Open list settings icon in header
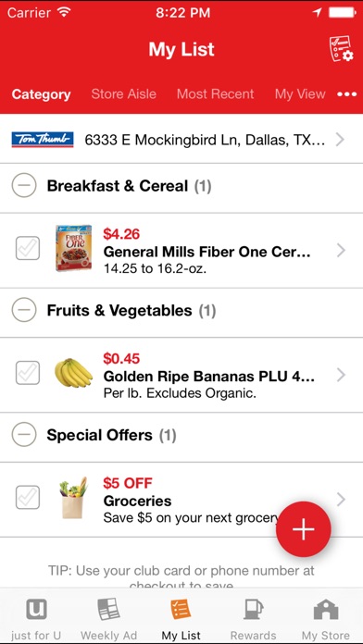363x644 pixels. (x=341, y=49)
